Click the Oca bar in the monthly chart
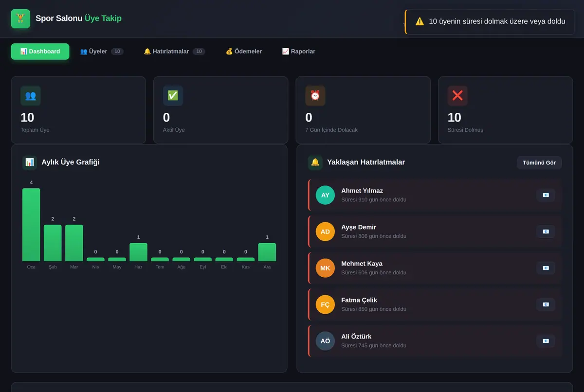 point(31,225)
